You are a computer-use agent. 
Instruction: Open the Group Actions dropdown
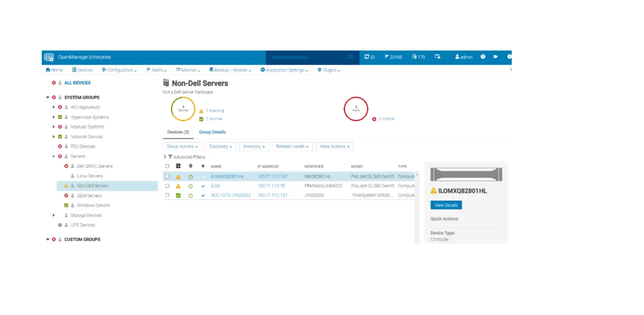click(182, 146)
